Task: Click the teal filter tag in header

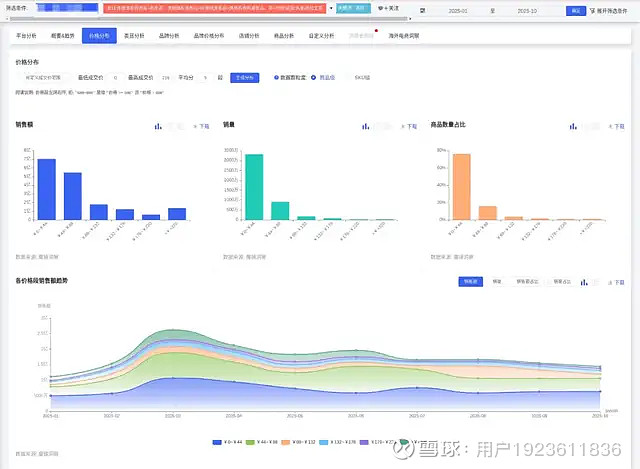Action: [x=353, y=8]
